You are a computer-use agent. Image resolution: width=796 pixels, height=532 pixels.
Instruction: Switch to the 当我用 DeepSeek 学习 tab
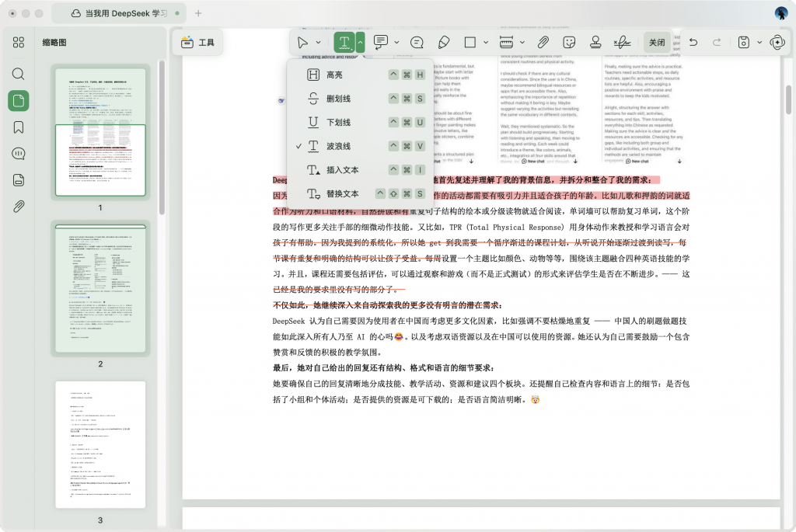pyautogui.click(x=119, y=13)
